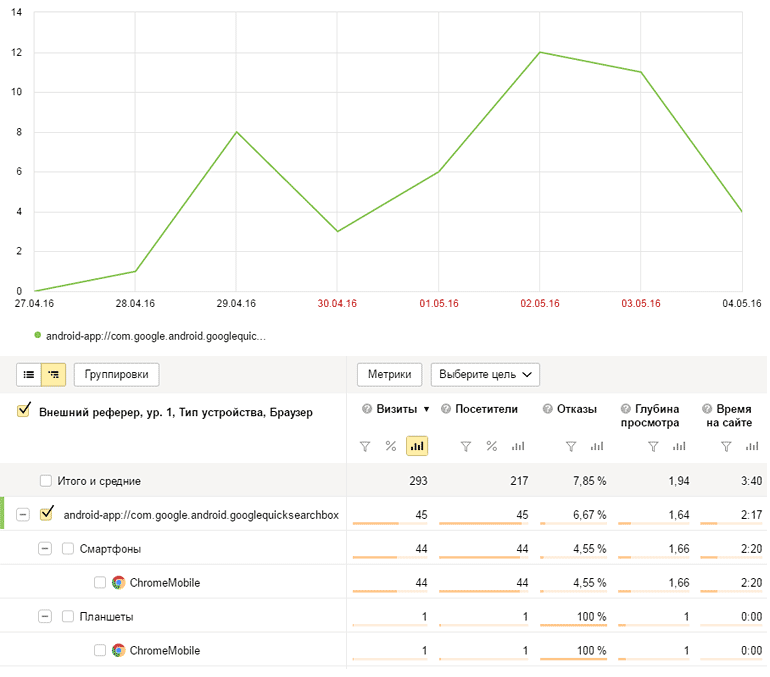Switch to tree list view icon

coord(54,375)
